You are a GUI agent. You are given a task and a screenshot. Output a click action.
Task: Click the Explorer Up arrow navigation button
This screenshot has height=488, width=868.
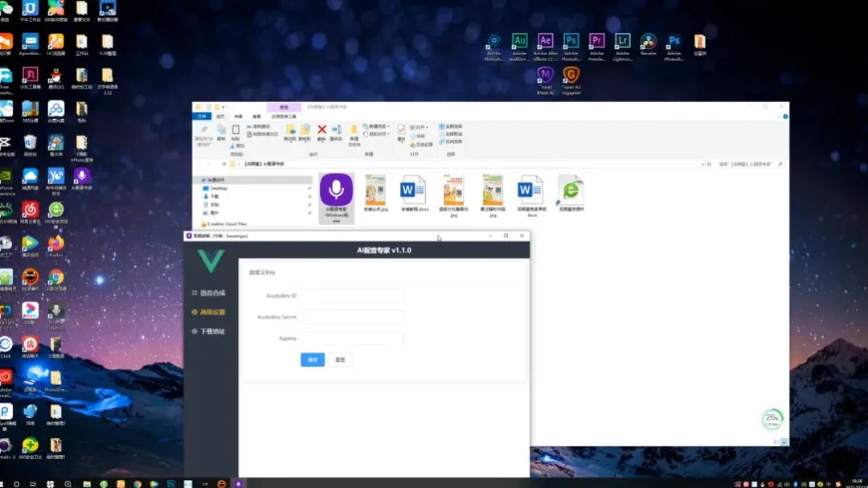223,165
